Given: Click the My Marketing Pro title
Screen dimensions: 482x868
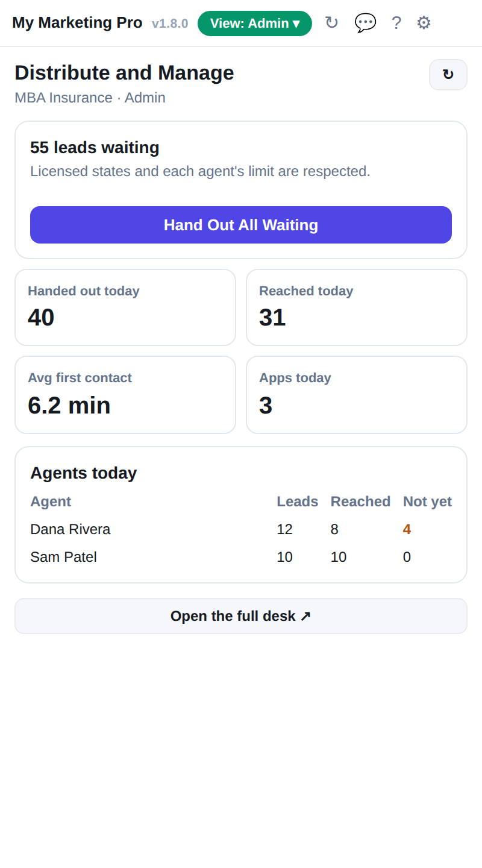Looking at the screenshot, I should click(x=77, y=23).
